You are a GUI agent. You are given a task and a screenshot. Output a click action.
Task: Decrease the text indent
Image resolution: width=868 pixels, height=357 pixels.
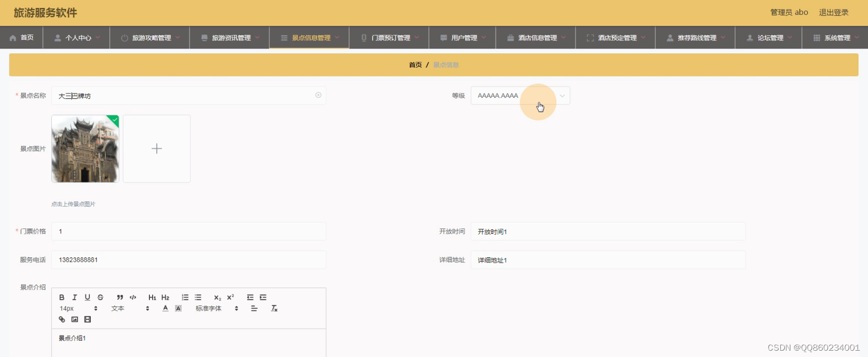(x=250, y=297)
